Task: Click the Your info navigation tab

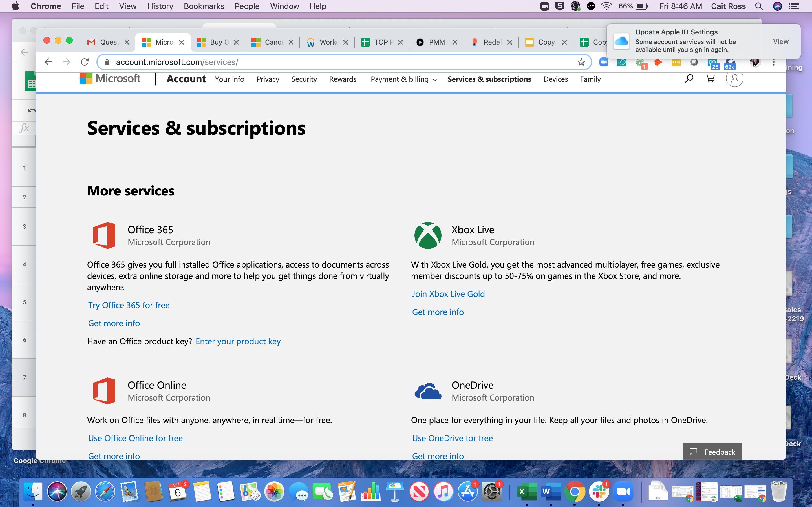Action: coord(230,79)
